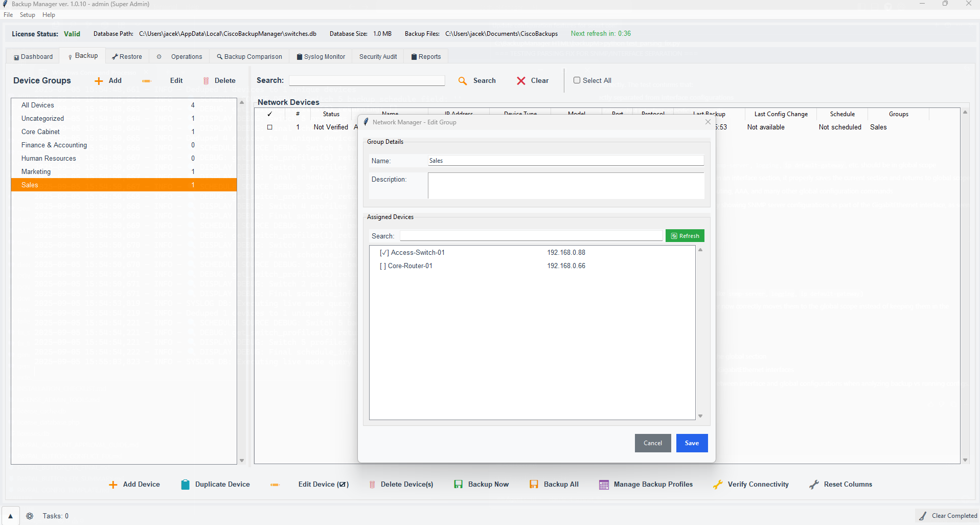Open the Reports tab
This screenshot has height=525, width=980.
point(426,57)
